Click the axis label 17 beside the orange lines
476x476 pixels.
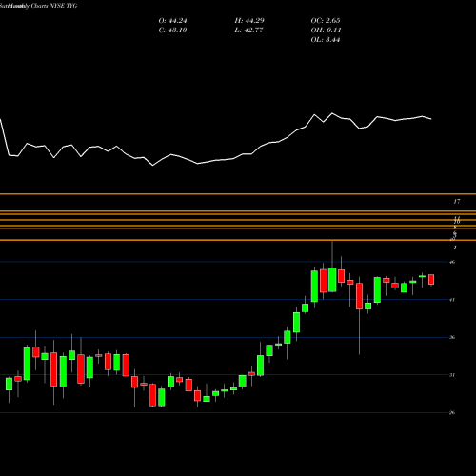(x=457, y=202)
